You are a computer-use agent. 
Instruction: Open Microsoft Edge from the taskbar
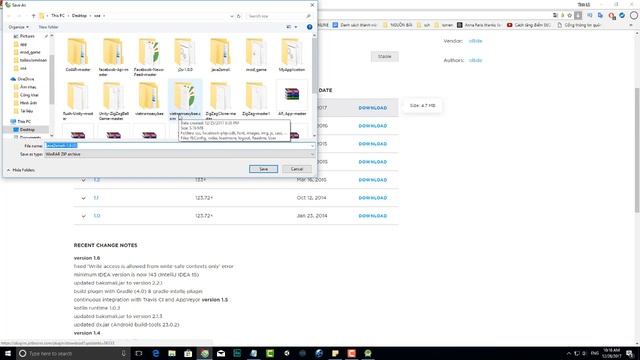click(x=156, y=353)
